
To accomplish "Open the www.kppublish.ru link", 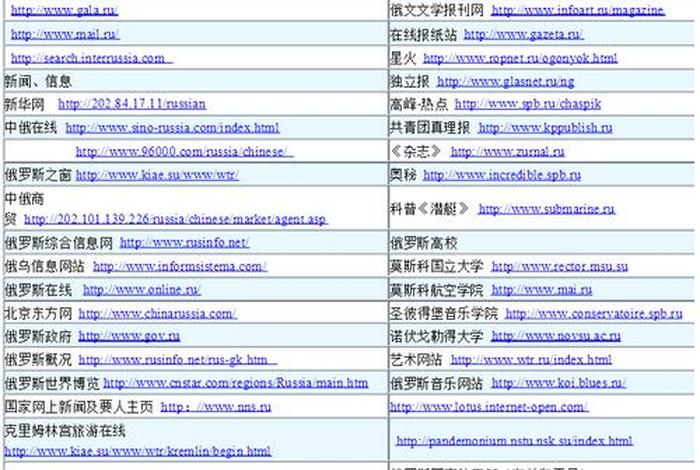I will tap(545, 128).
